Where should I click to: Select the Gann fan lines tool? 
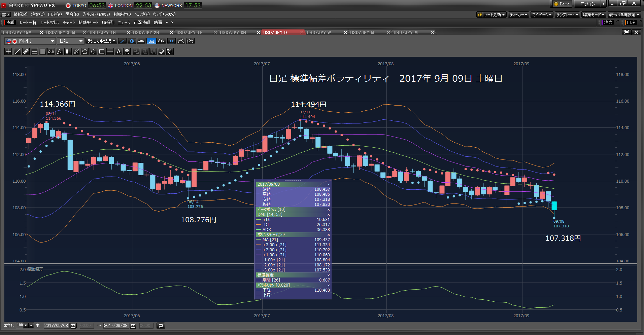click(x=76, y=51)
